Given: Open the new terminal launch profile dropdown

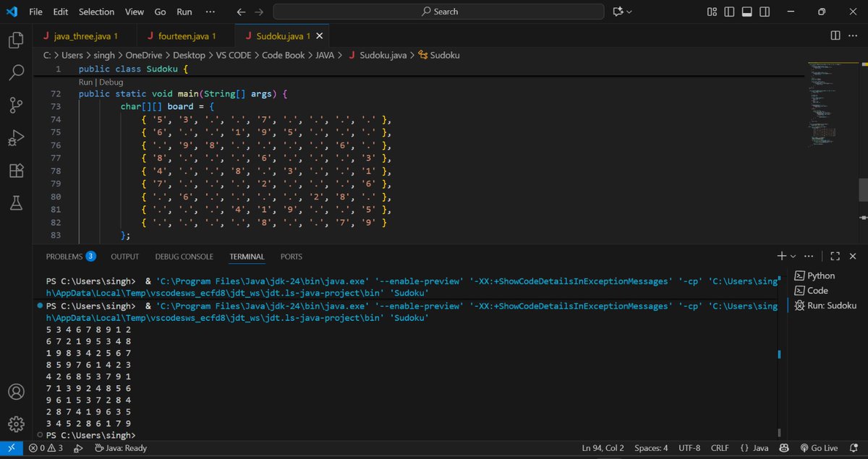Looking at the screenshot, I should 793,256.
